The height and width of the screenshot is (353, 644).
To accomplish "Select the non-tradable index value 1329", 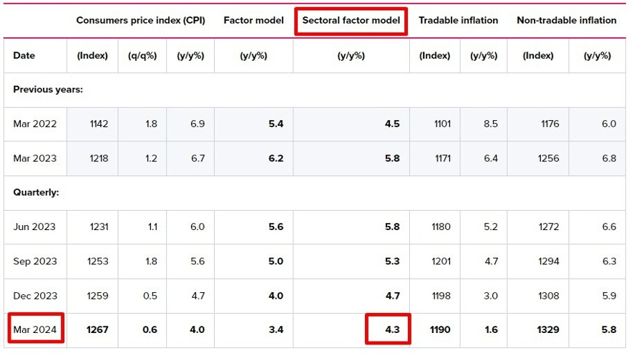I will 547,330.
